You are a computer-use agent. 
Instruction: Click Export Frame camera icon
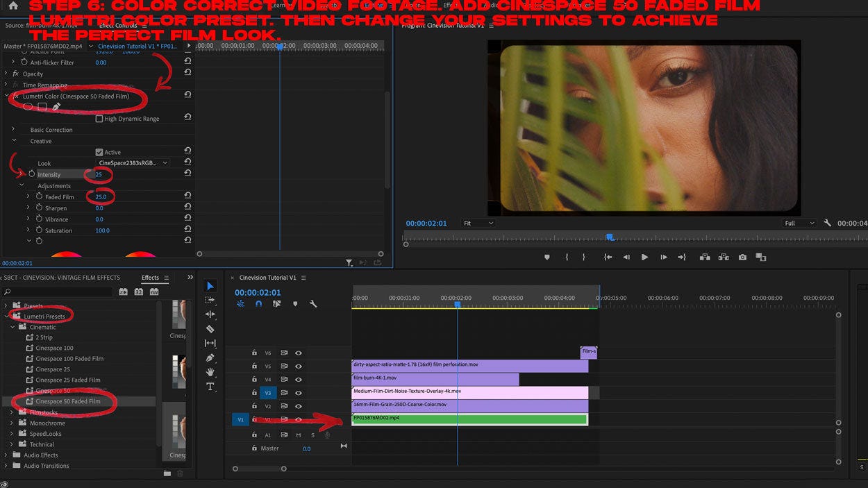[742, 257]
